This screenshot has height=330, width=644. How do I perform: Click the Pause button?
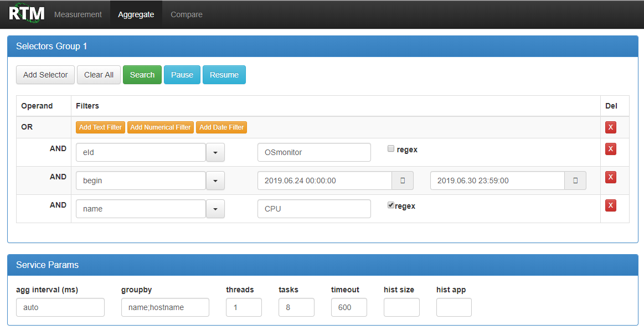(x=182, y=75)
